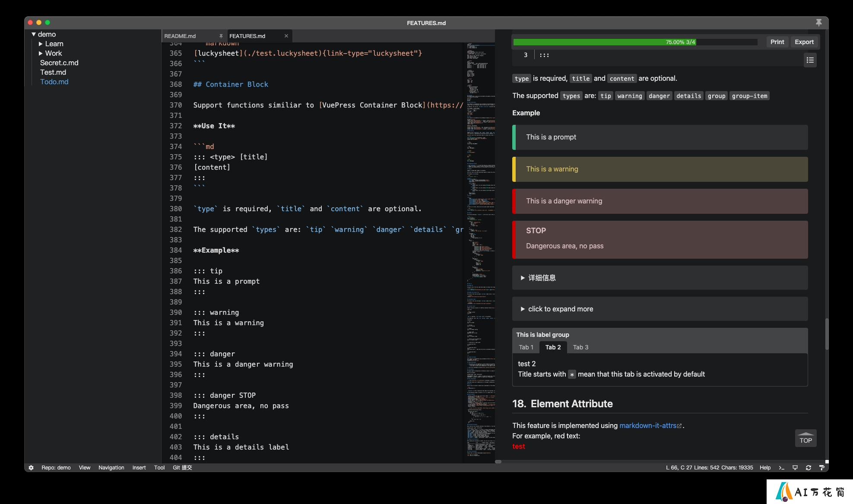Select Tab 2 in label group
The height and width of the screenshot is (504, 853).
553,347
